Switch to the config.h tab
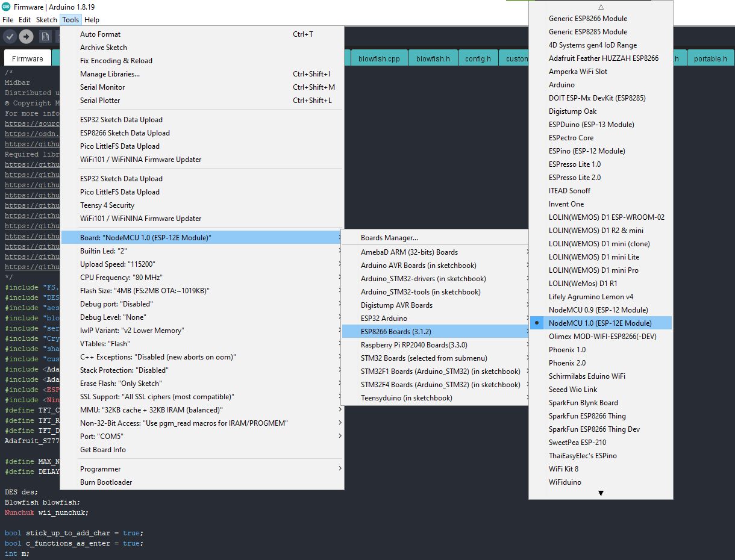 pos(478,58)
